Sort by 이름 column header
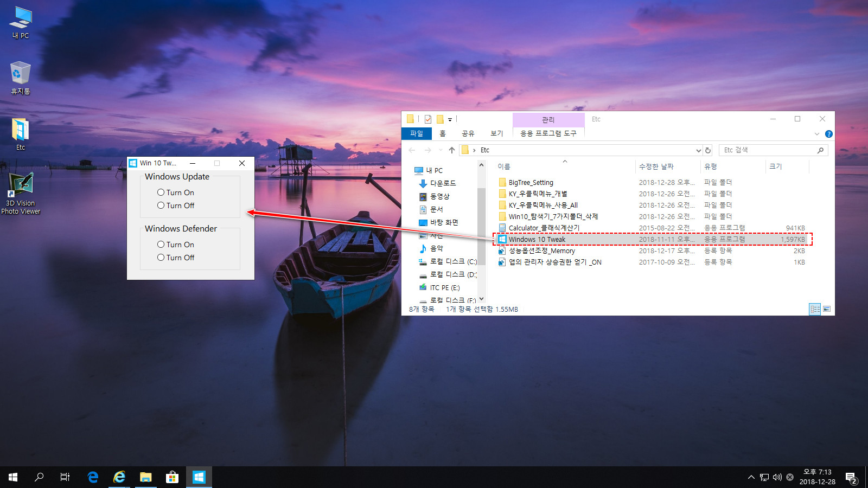 (565, 166)
